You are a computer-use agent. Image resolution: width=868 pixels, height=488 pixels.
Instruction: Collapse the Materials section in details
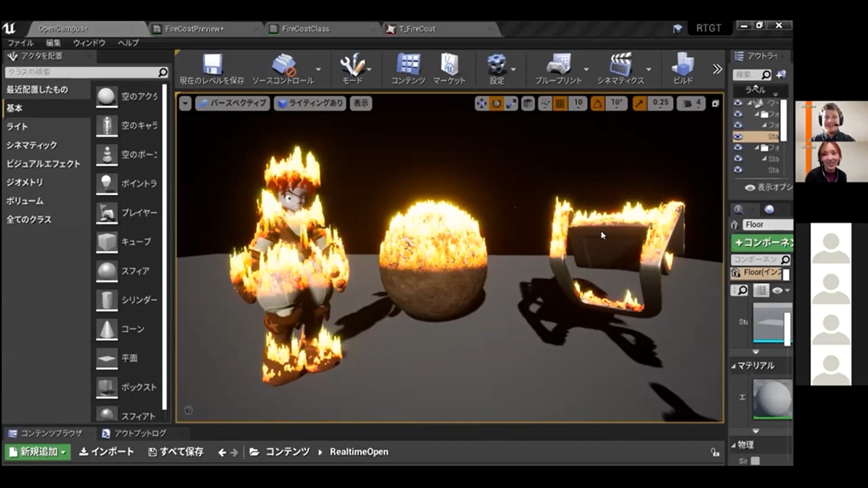click(734, 366)
